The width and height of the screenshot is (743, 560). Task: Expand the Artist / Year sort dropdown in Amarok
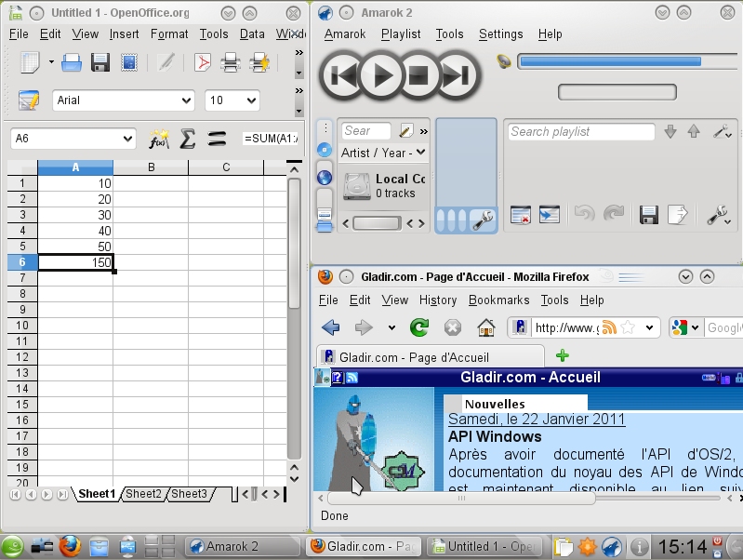click(x=420, y=153)
